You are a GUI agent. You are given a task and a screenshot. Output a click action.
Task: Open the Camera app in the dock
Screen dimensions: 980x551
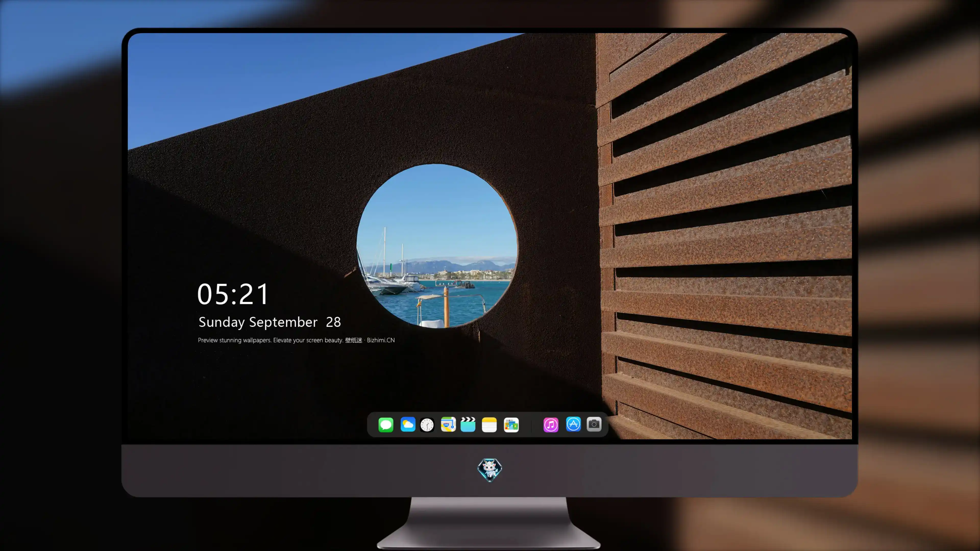point(594,424)
